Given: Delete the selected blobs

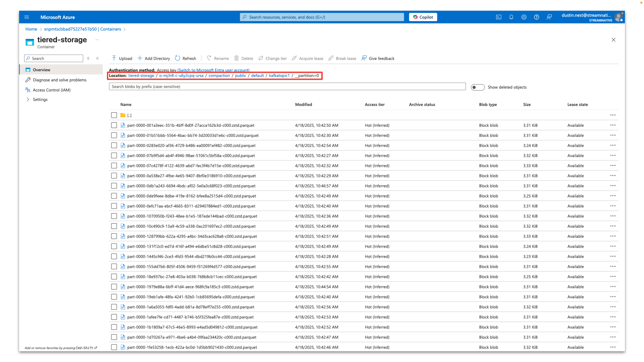Looking at the screenshot, I should (244, 58).
